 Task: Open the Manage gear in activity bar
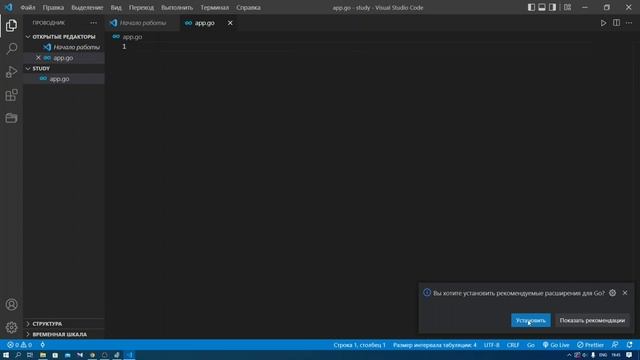coord(11,327)
